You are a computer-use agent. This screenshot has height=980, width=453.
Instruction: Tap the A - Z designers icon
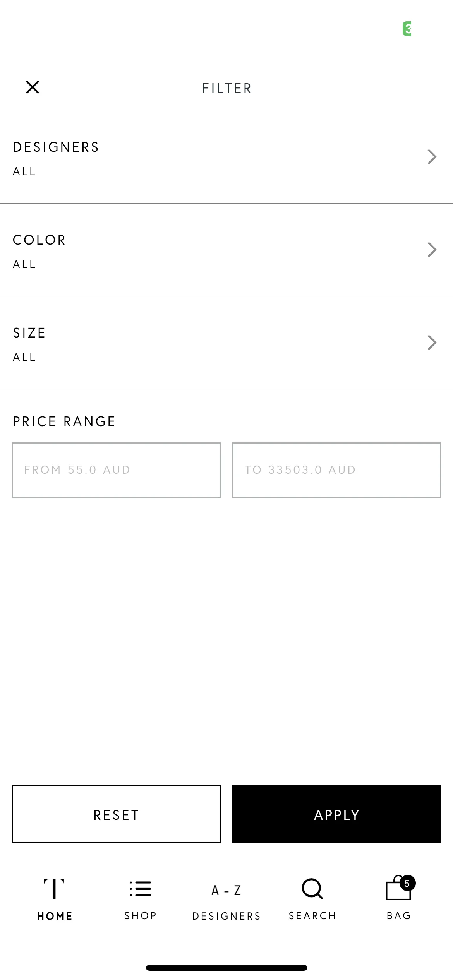226,890
